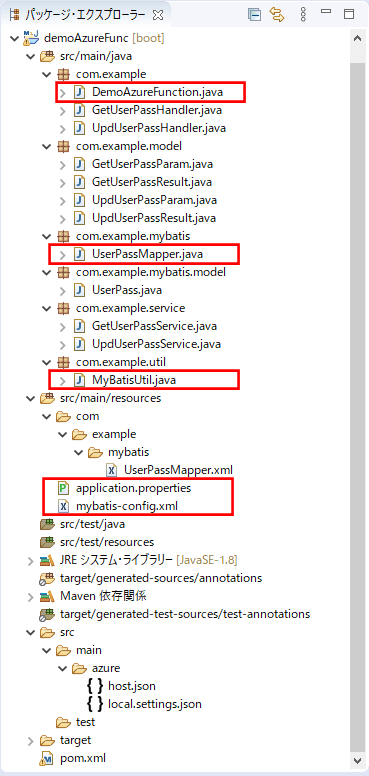The height and width of the screenshot is (776, 369).
Task: Select MyBatisUtil.java in the tree
Action: 134,380
